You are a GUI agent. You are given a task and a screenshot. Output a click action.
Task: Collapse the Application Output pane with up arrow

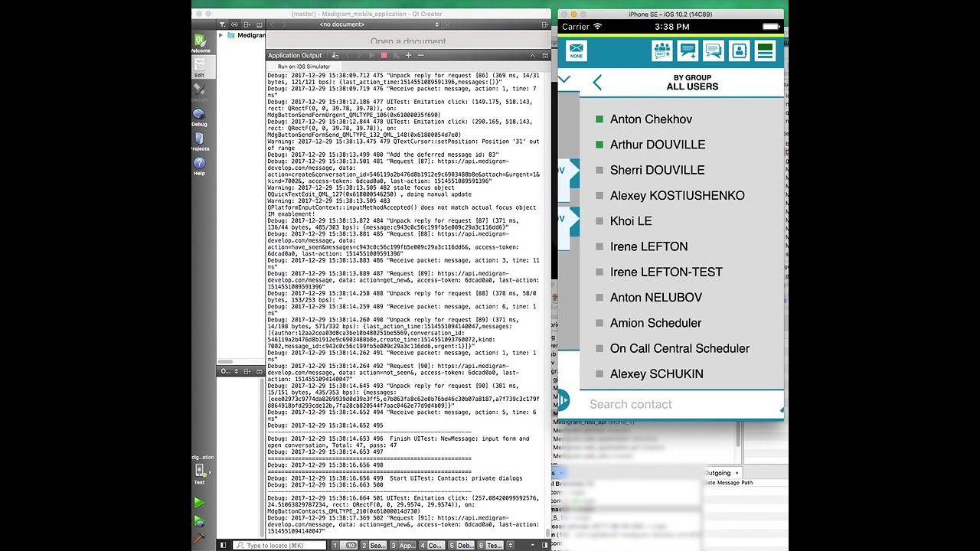(534, 55)
